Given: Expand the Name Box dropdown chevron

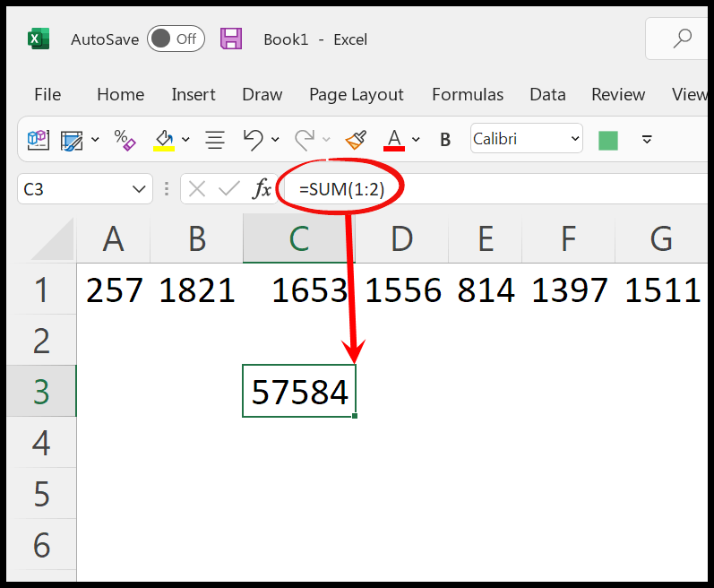Looking at the screenshot, I should coord(139,188).
